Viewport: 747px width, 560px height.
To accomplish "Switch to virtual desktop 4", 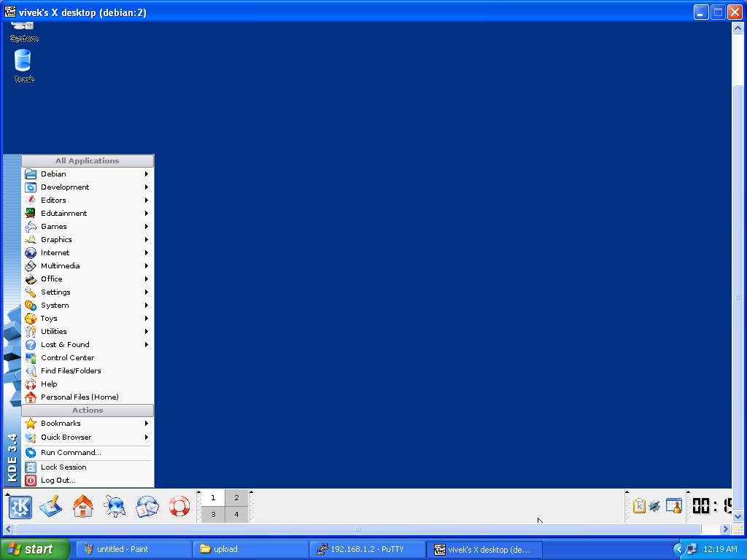I will click(236, 514).
